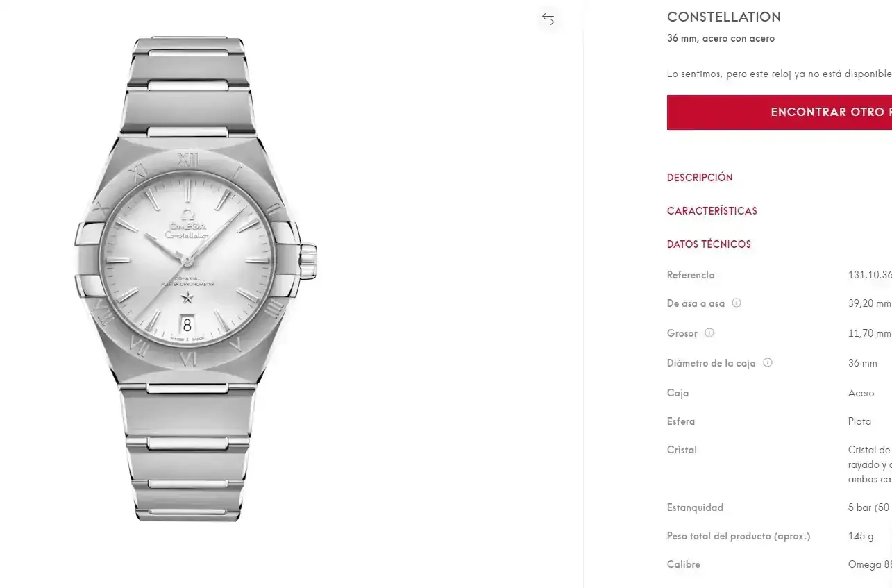Click the Estanquidad specification row label
The width and height of the screenshot is (892, 588).
point(695,507)
